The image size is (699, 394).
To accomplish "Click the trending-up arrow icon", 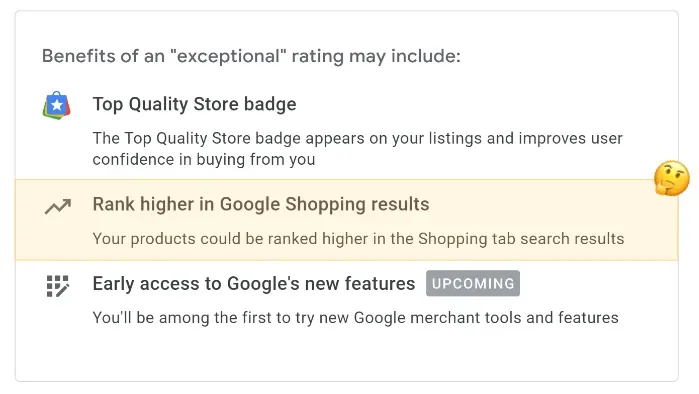I will 58,206.
